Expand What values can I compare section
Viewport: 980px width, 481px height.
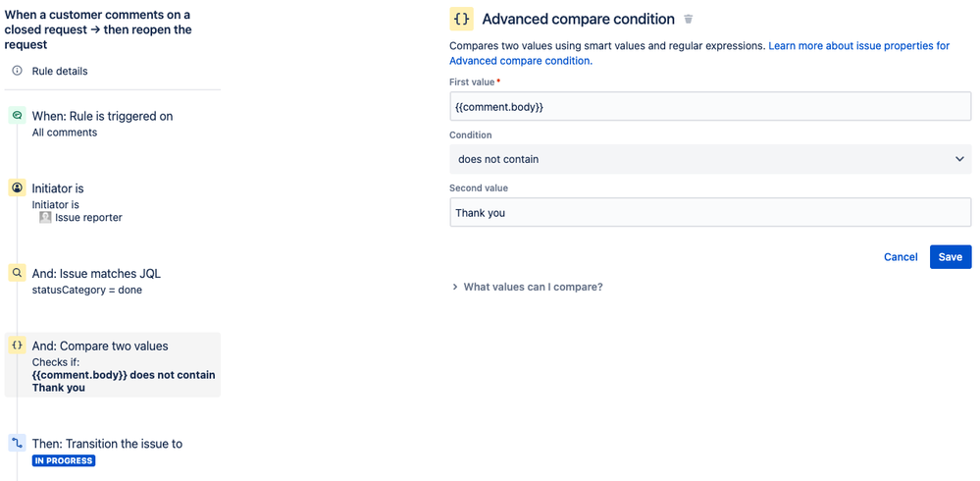click(x=527, y=287)
